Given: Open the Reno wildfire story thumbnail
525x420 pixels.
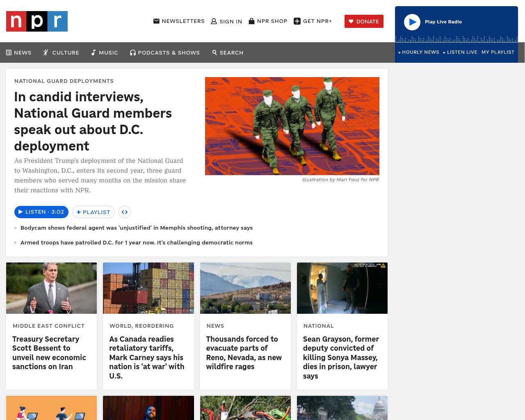Looking at the screenshot, I should (x=245, y=288).
